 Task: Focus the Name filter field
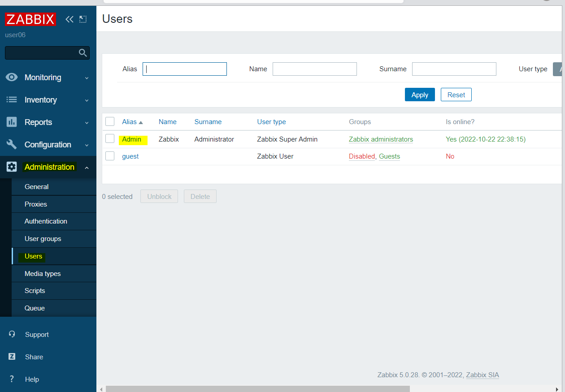[315, 69]
